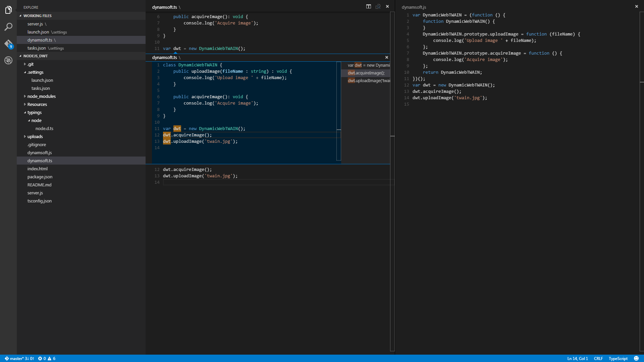Expand the node_modules folder

41,96
